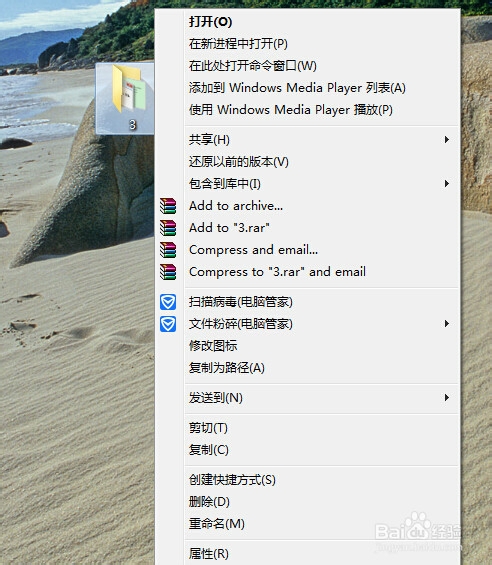
Task: Choose 复制为路径(A) entry
Action: [308, 368]
